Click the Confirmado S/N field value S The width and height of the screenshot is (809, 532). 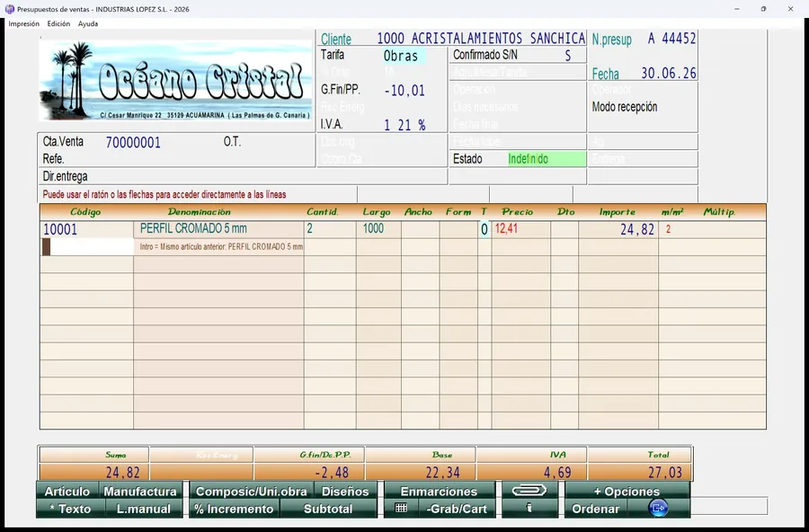[568, 55]
